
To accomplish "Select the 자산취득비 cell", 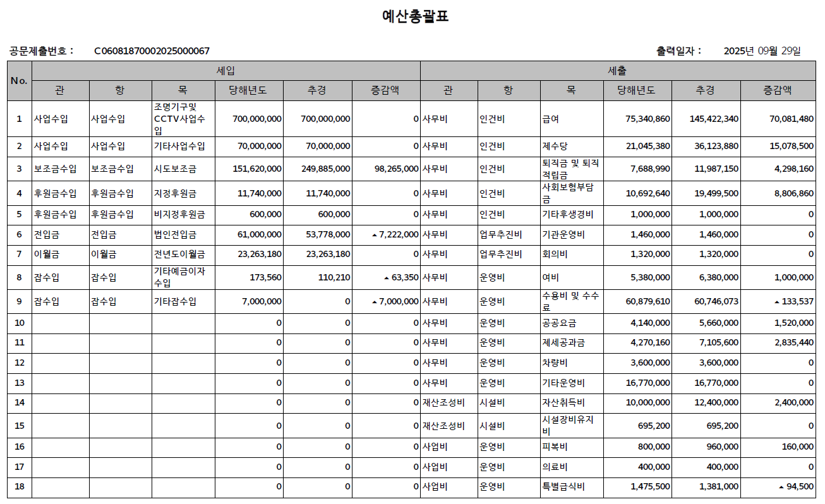I will click(563, 403).
